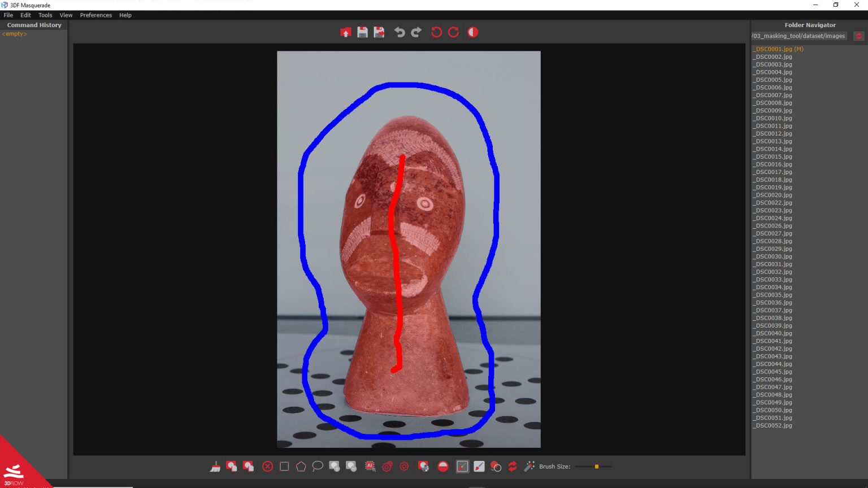
Task: Select the Magic Wand tool
Action: tap(529, 467)
